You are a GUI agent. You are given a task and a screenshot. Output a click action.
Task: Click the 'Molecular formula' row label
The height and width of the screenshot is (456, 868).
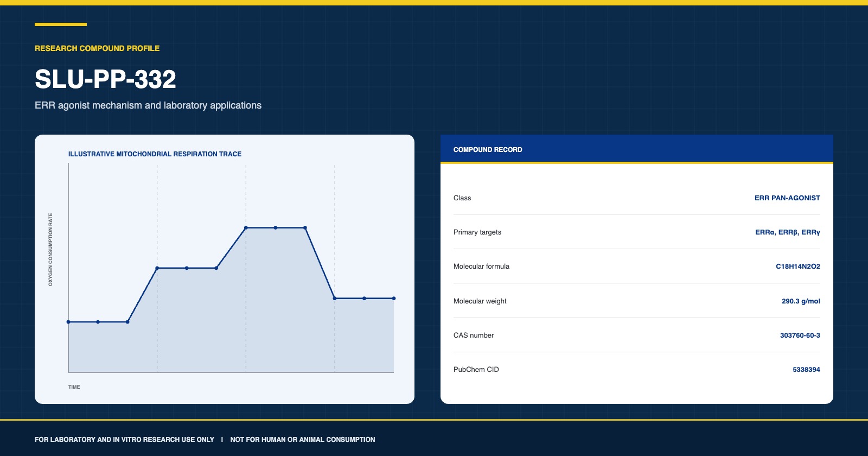click(481, 267)
